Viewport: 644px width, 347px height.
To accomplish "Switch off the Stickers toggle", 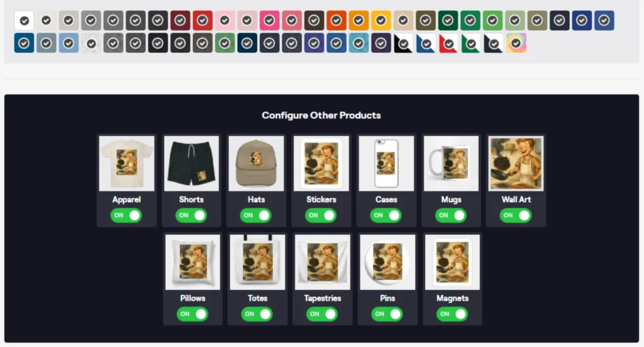I will [321, 215].
